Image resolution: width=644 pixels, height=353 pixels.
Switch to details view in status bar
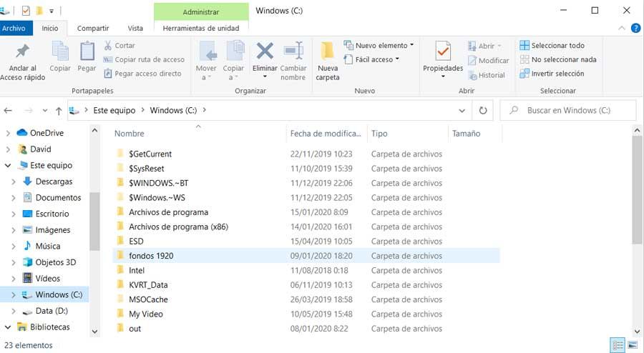[618, 345]
